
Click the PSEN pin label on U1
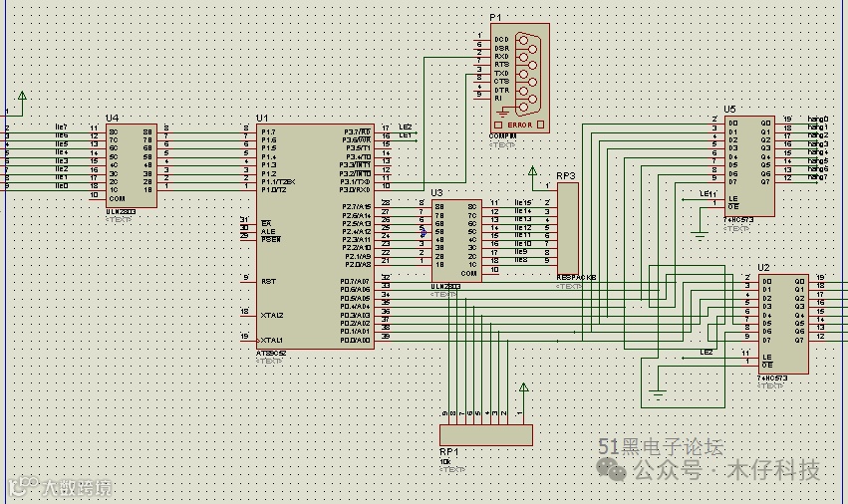pos(271,239)
